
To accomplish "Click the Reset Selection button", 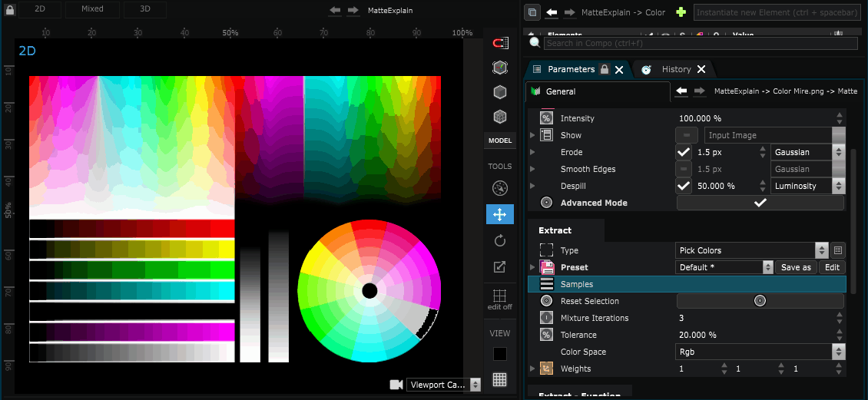I will (760, 301).
